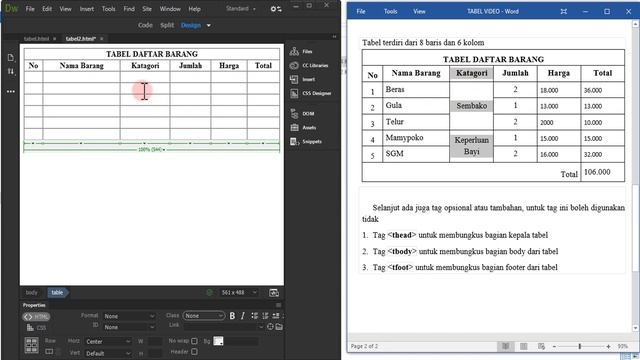Open the DOM panel

point(302,113)
